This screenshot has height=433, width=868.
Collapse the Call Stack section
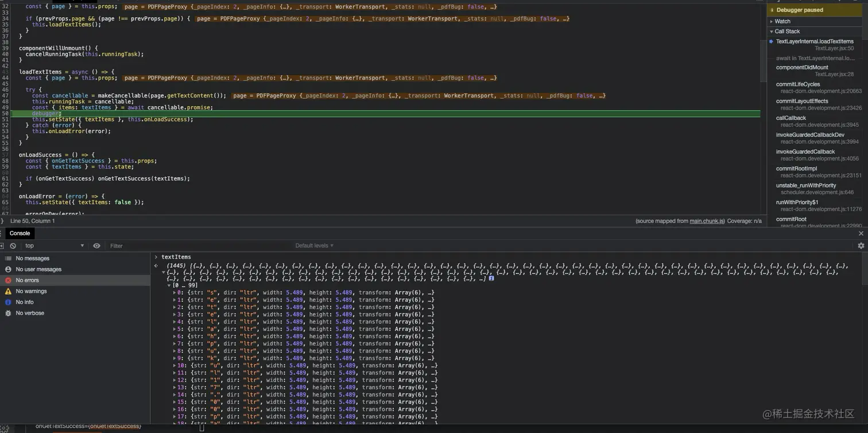coord(786,32)
